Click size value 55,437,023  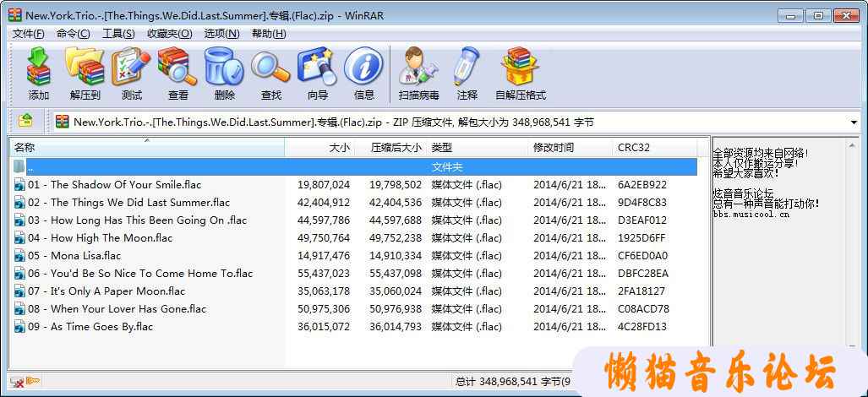pyautogui.click(x=324, y=273)
